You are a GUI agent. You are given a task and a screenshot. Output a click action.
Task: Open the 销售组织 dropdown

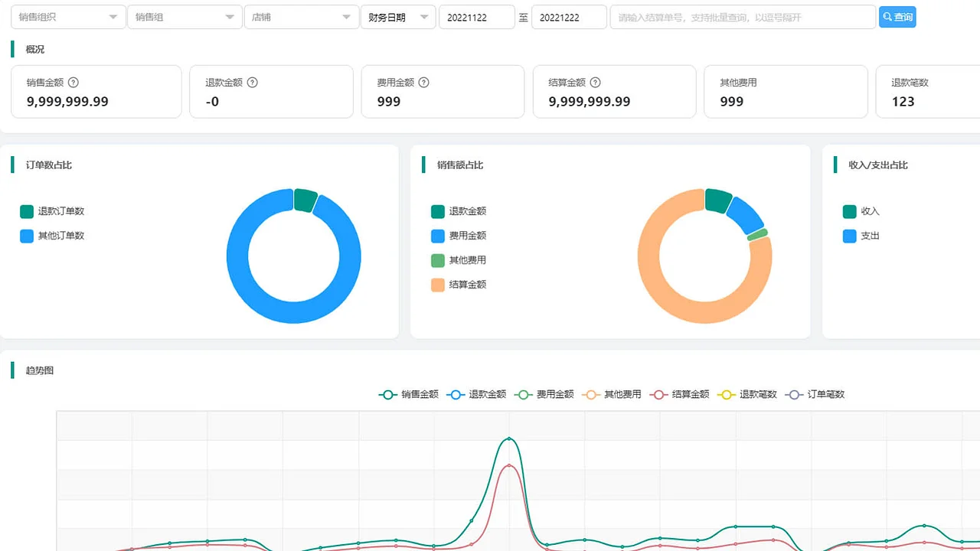click(68, 17)
